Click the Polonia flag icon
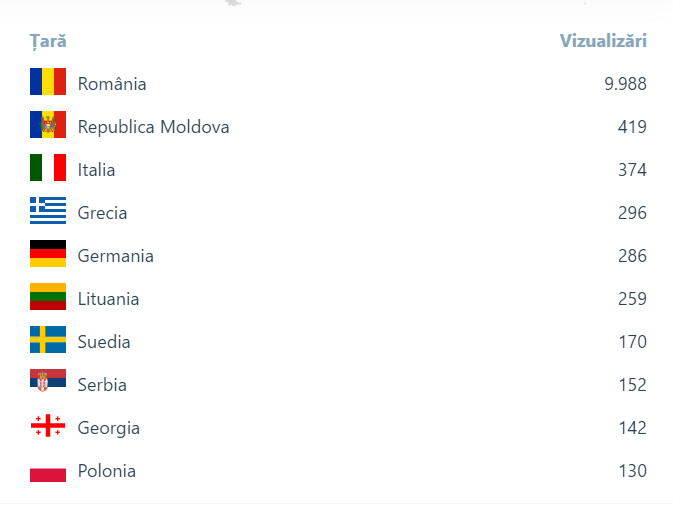Screen dimensions: 673x513 click(48, 471)
